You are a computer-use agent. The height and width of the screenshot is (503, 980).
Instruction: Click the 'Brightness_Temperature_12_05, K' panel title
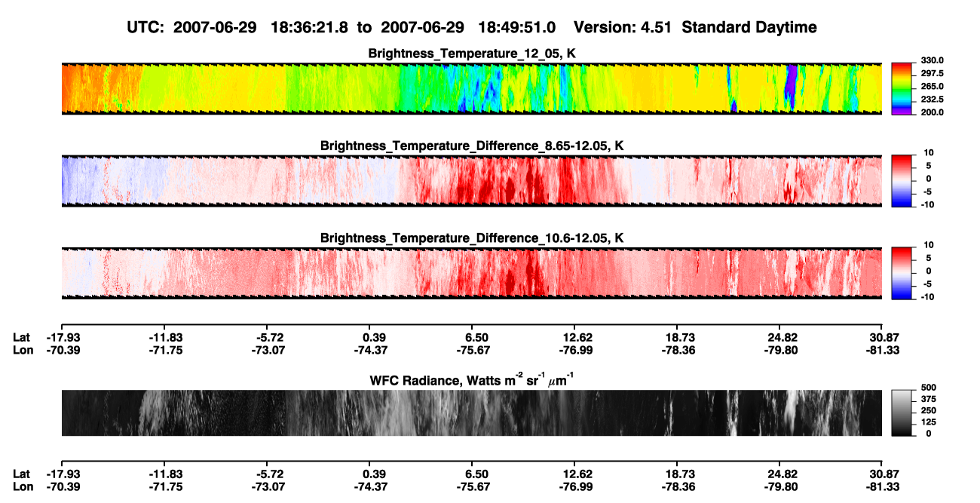(x=472, y=54)
